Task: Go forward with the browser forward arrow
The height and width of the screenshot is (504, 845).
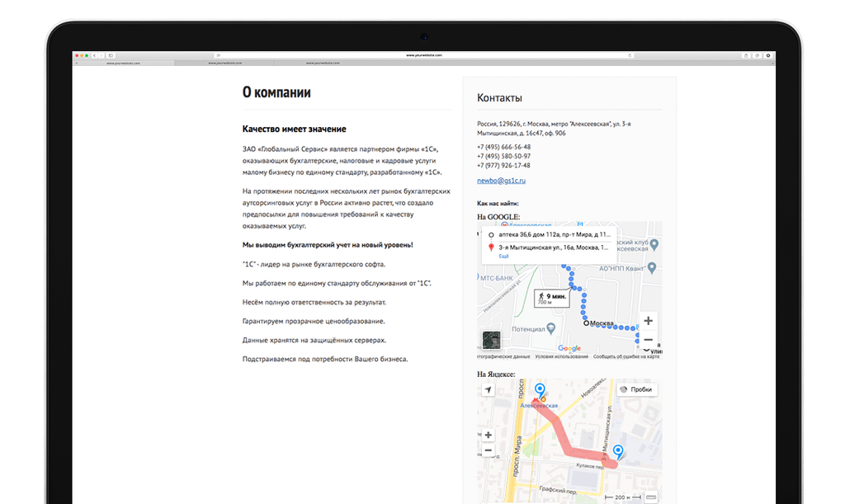Action: [x=101, y=55]
